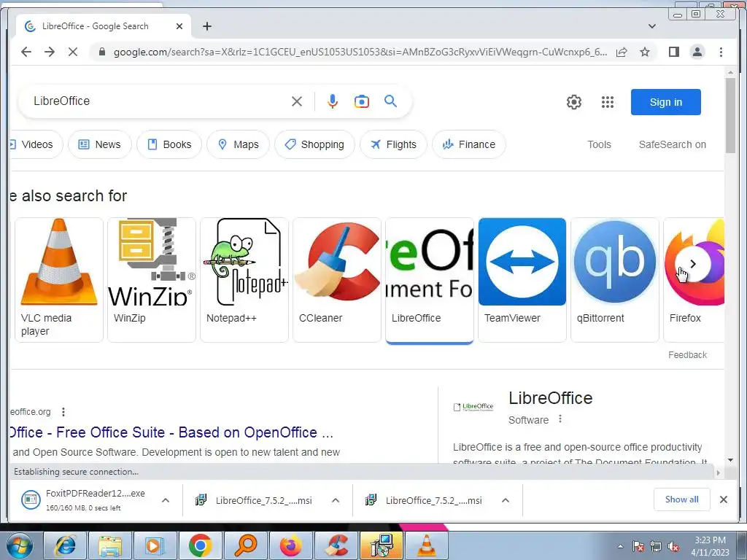Open the WinZip suggestion card
The image size is (747, 560).
tap(152, 280)
